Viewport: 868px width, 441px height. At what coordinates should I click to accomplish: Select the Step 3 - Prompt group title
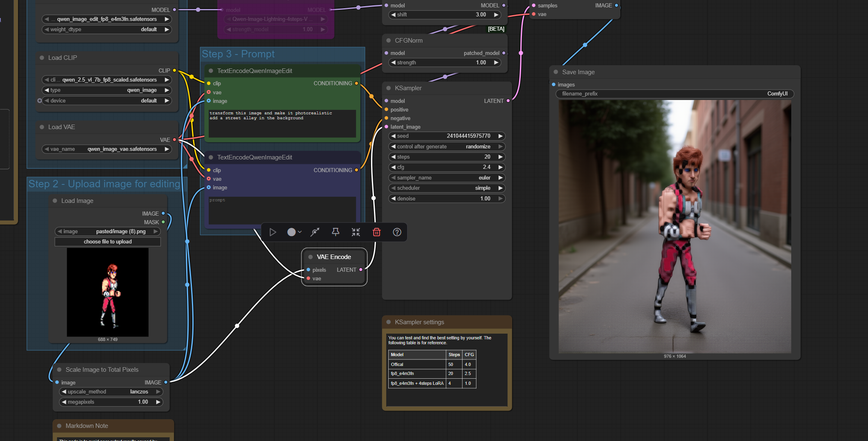(238, 54)
